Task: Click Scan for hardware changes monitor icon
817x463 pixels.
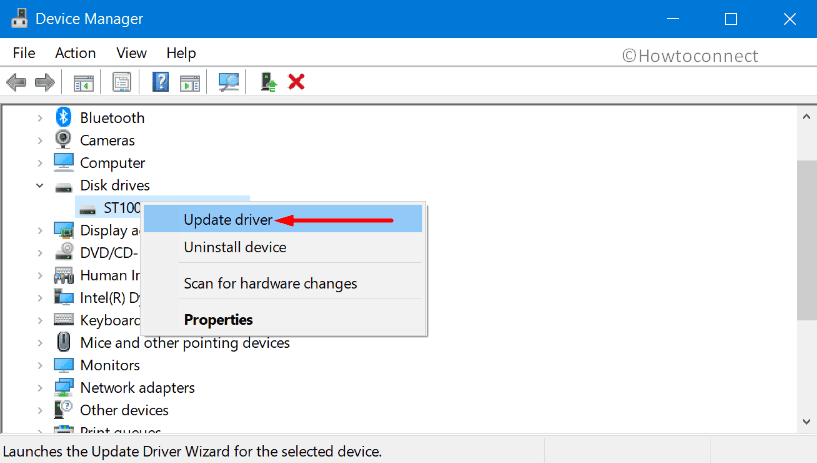Action: [228, 82]
